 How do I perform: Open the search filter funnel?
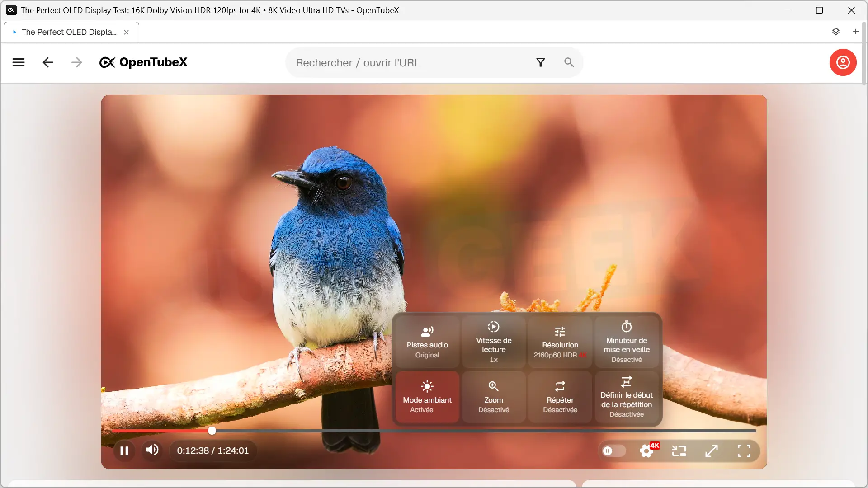[x=541, y=62]
